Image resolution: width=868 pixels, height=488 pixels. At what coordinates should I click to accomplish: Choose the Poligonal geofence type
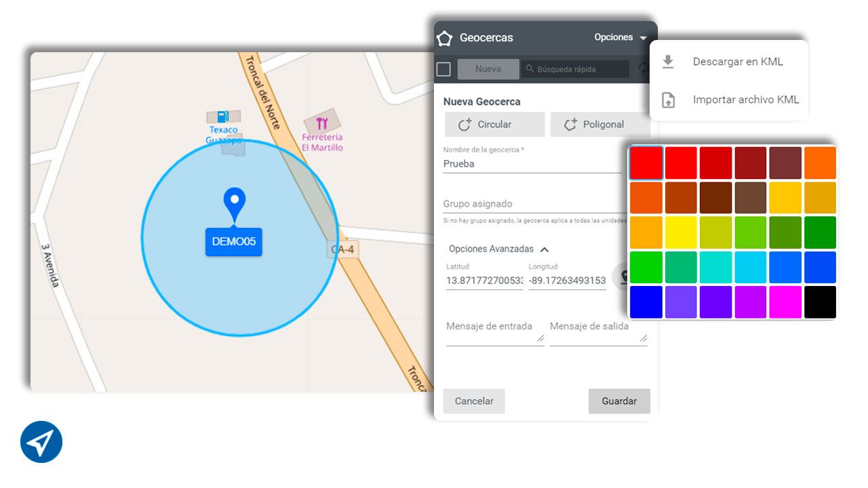coord(599,125)
